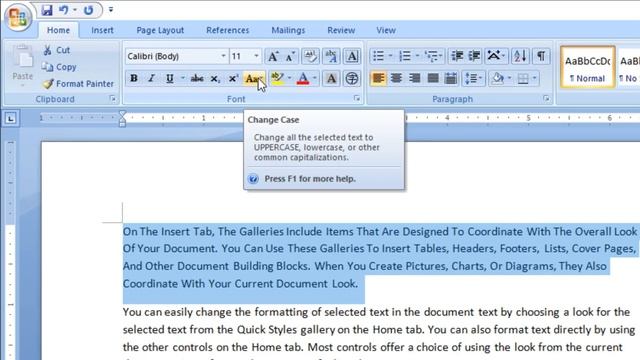Apply text highlight color
Viewport: 640px width, 360px height.
[x=277, y=78]
